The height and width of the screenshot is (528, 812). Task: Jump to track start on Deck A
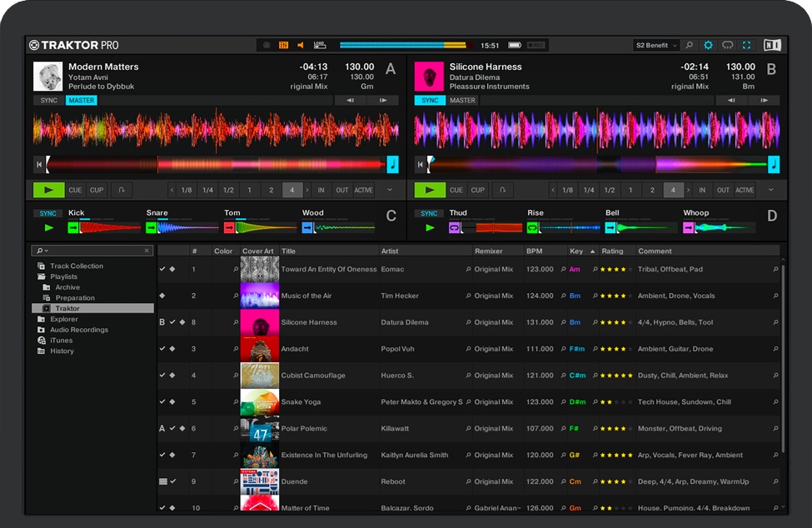39,164
